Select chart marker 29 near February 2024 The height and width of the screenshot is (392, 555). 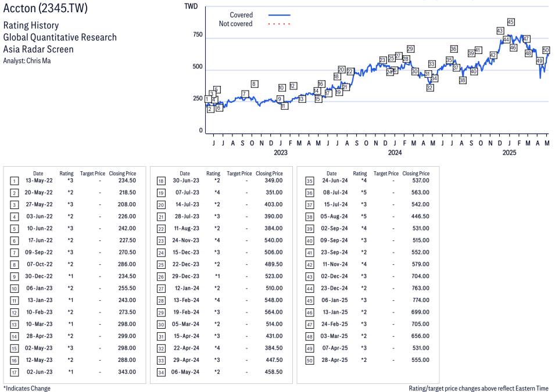[x=410, y=49]
